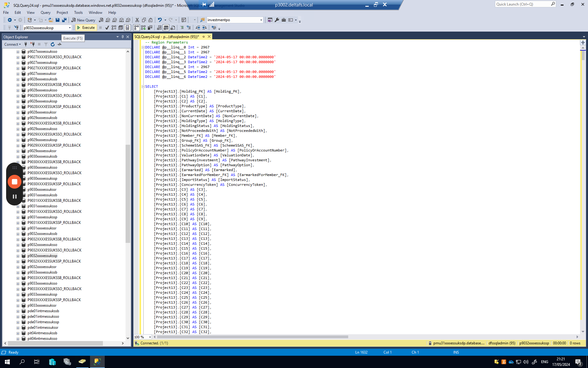Click the Navigate Backward arrow icon
The image size is (588, 368).
[x=10, y=20]
